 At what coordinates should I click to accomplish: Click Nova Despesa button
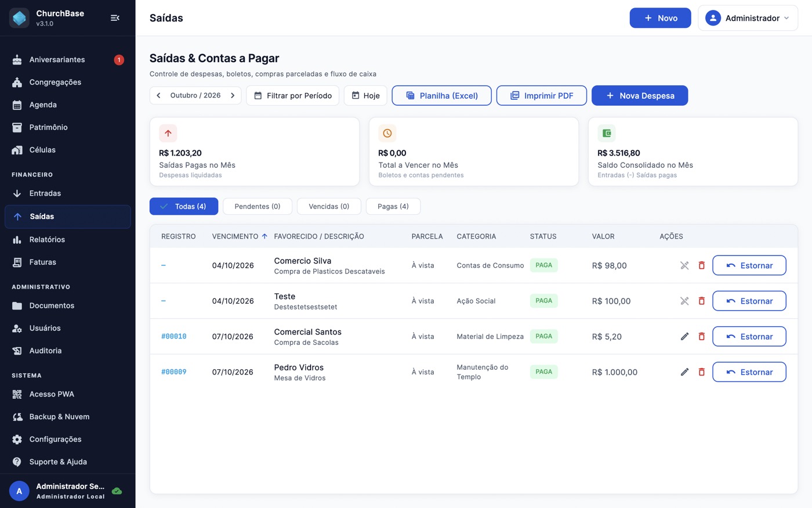640,96
